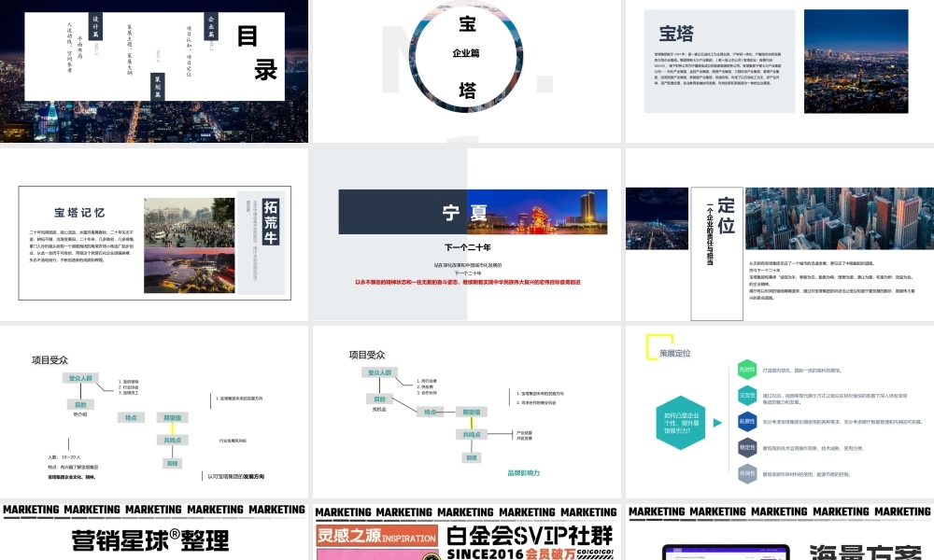Click the green triangle arrow beside the teal hexagon

point(716,423)
